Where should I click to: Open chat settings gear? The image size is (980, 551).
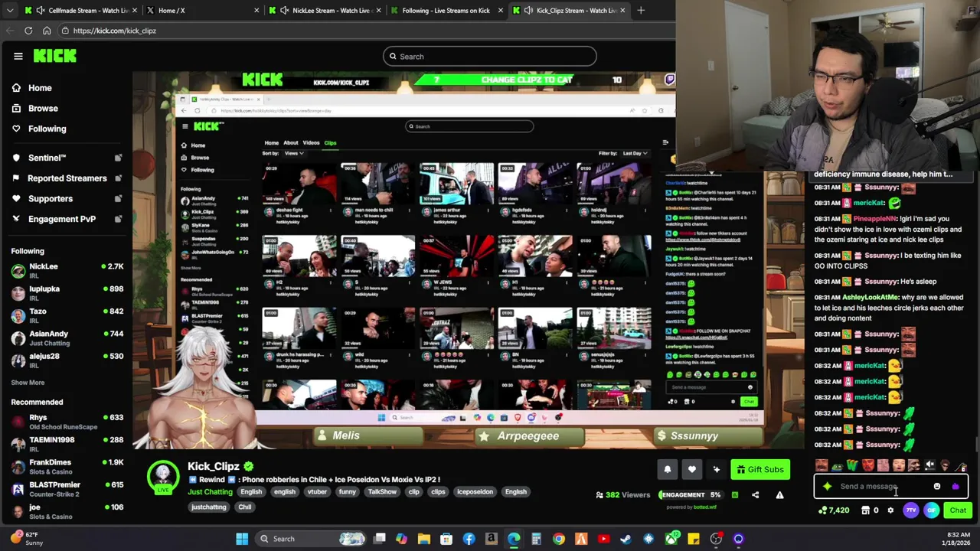pyautogui.click(x=890, y=510)
